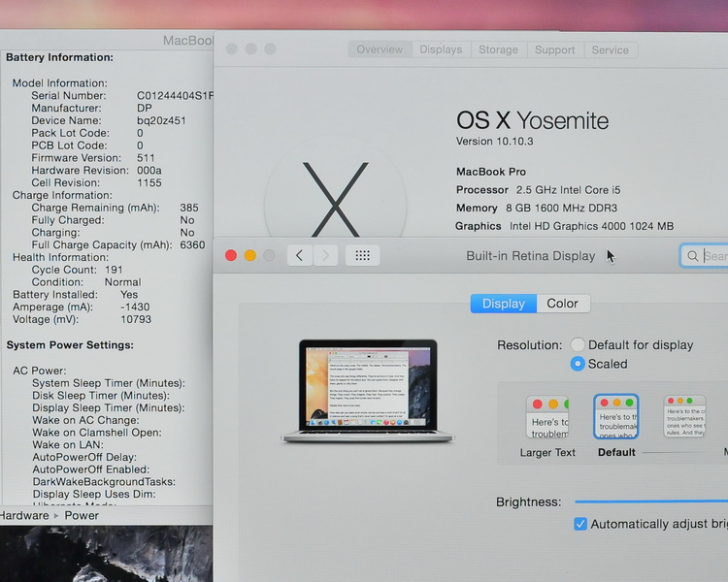Click the DarkWakeBackgroundTasks row
This screenshot has width=728, height=582.
pos(104,482)
